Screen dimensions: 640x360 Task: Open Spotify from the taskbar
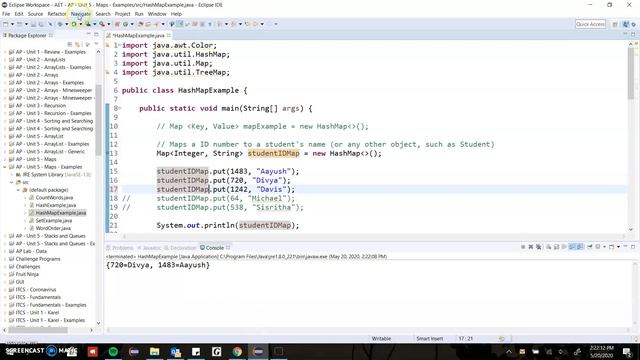coord(113,351)
